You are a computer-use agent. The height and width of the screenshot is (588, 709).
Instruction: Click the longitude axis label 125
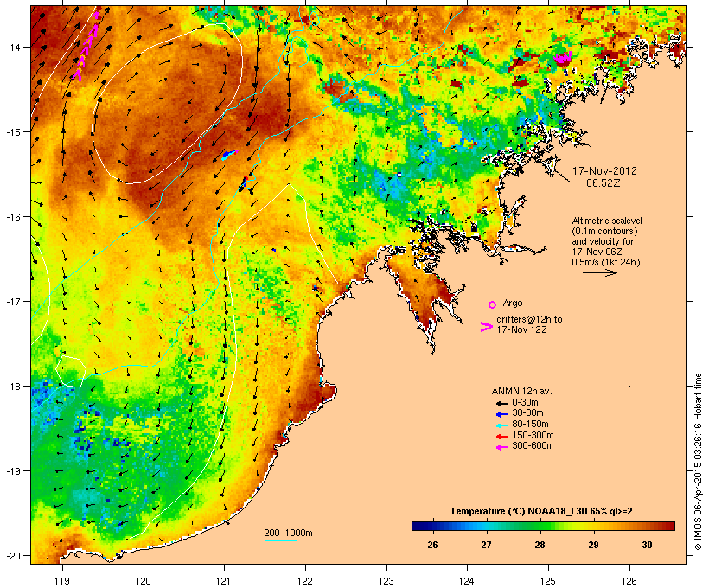click(548, 581)
